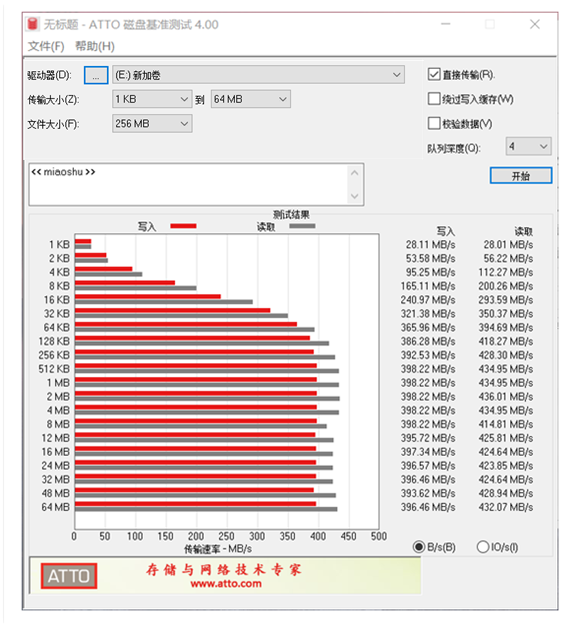The image size is (568, 628).
Task: Maximize the ATTO window
Action: 490,24
